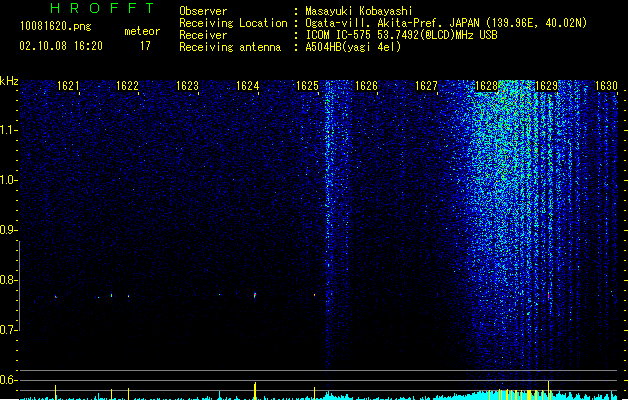Click the 1629 time marker

(546, 86)
